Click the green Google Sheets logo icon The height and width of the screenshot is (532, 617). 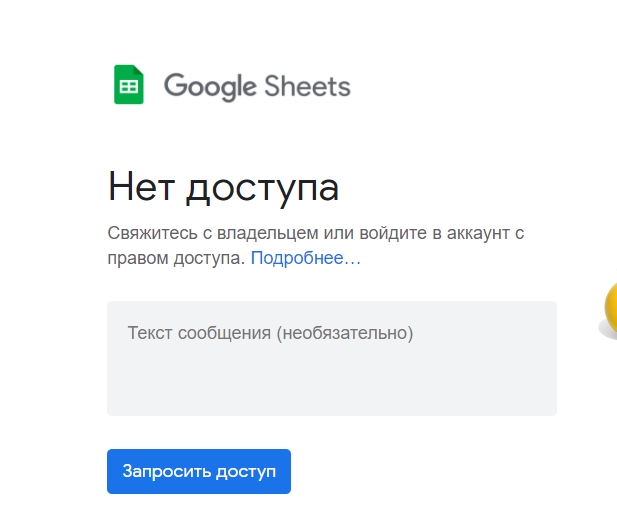(129, 85)
